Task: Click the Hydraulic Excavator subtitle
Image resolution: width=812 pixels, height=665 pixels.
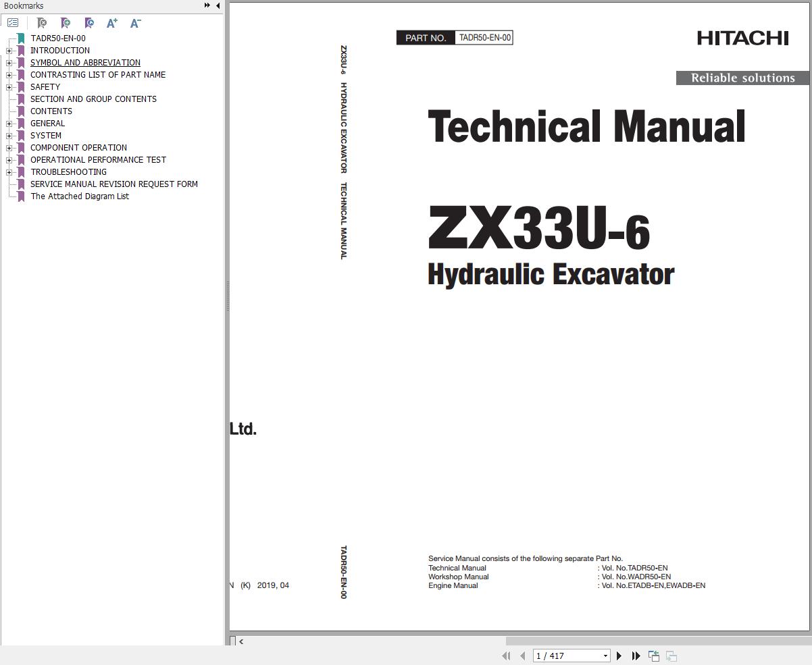Action: (x=551, y=274)
